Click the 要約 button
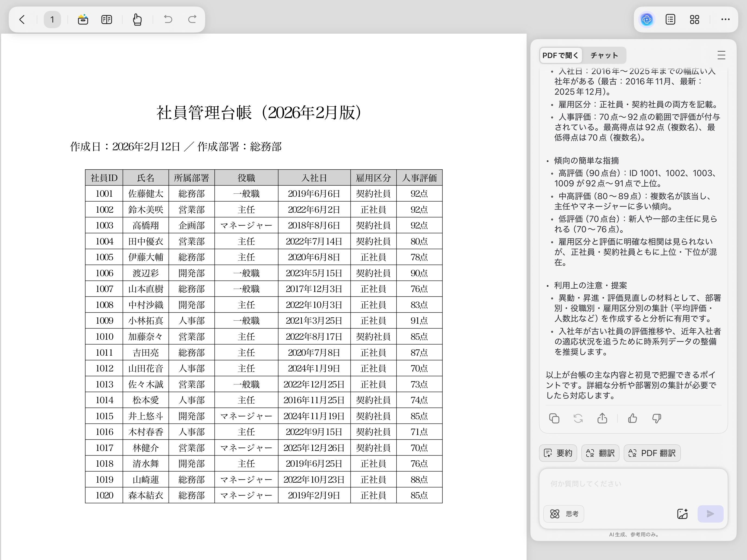 pyautogui.click(x=558, y=453)
